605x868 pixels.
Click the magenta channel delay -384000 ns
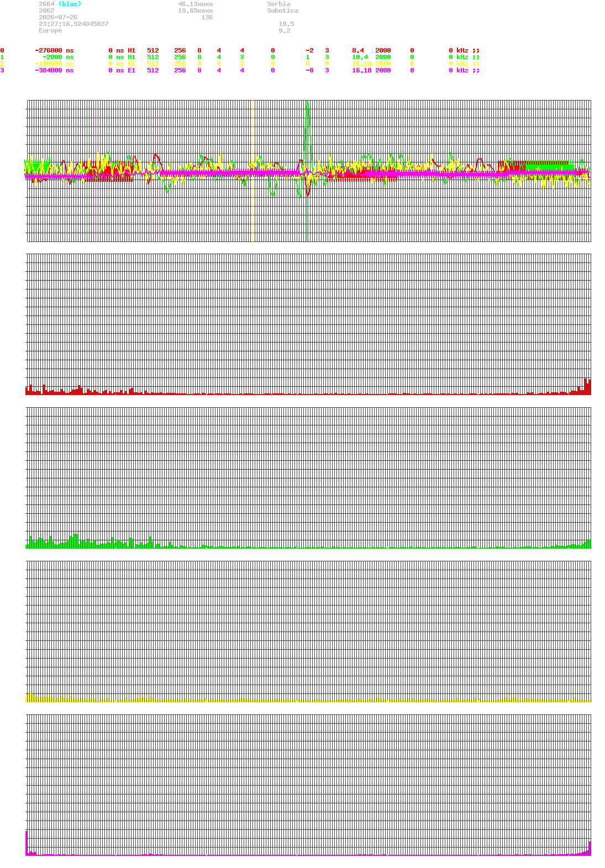(x=54, y=70)
